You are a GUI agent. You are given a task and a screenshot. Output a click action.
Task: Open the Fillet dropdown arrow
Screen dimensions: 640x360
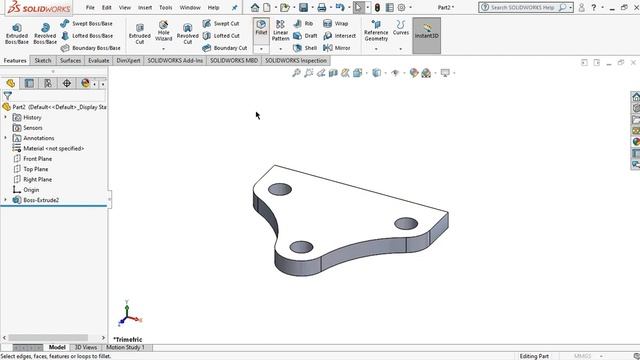pos(261,49)
